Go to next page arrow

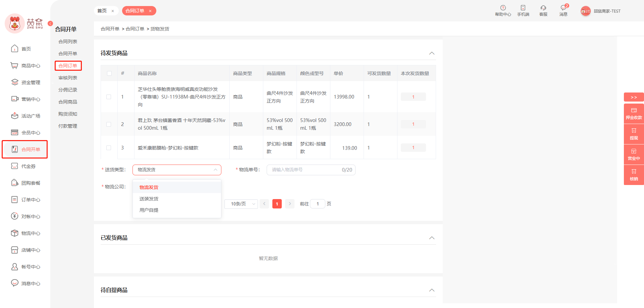pyautogui.click(x=290, y=204)
